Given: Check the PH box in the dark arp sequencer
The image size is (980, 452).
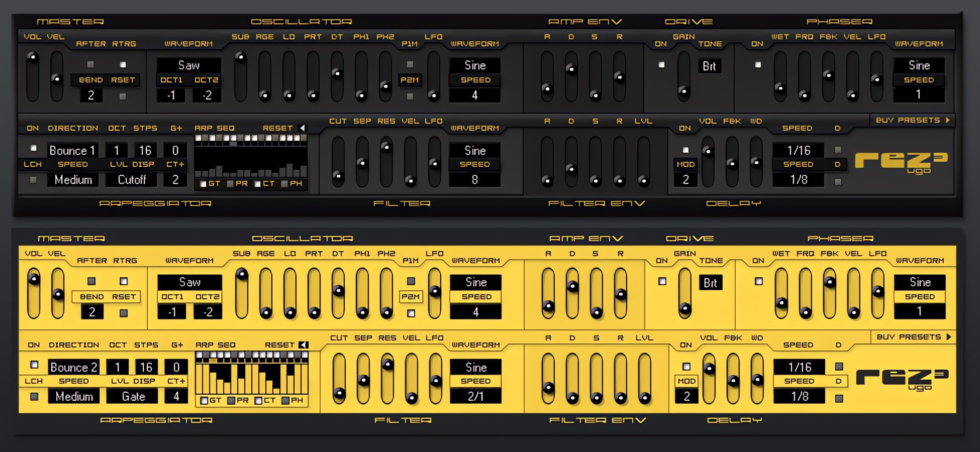Looking at the screenshot, I should (284, 184).
